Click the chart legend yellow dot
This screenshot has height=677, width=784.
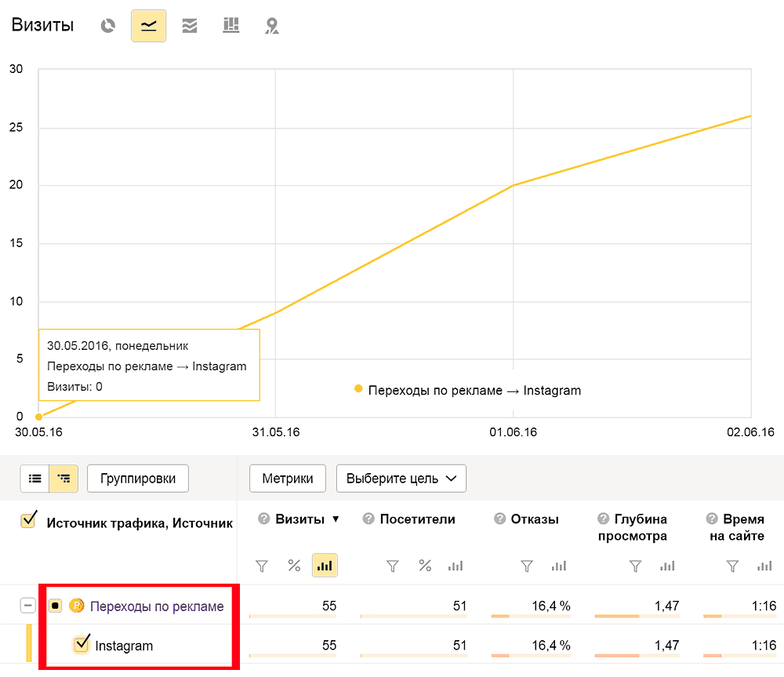(x=358, y=389)
